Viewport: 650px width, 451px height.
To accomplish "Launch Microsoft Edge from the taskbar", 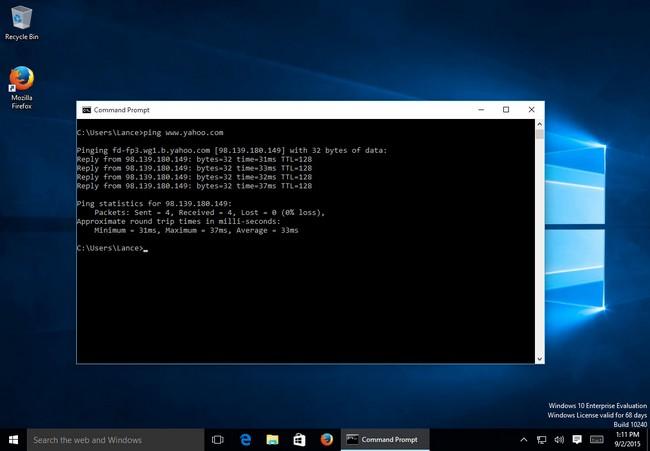I will pos(245,440).
